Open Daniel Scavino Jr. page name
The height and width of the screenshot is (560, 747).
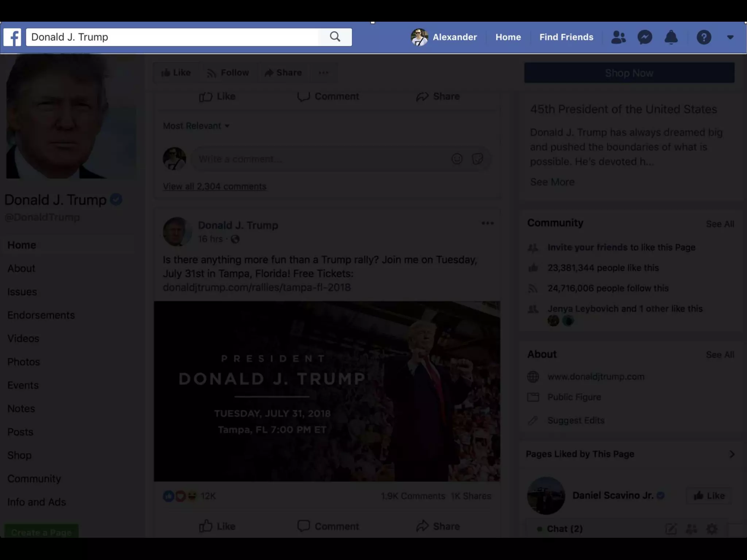click(613, 495)
